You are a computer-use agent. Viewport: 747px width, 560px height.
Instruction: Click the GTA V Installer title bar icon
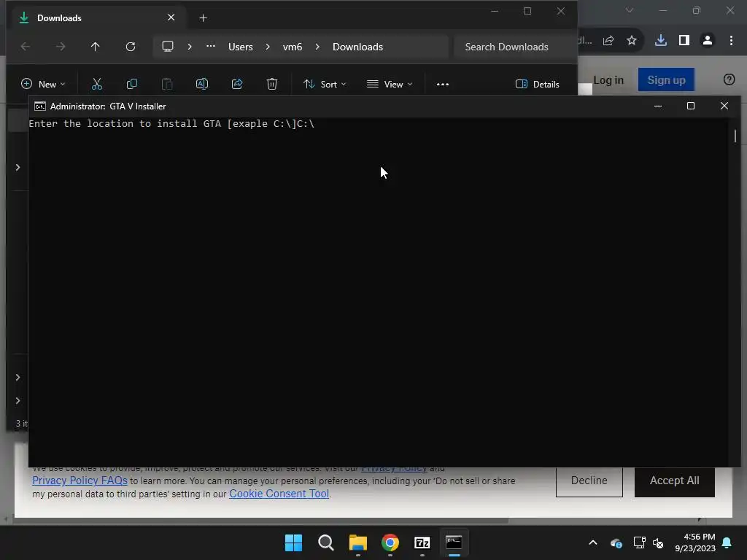40,106
